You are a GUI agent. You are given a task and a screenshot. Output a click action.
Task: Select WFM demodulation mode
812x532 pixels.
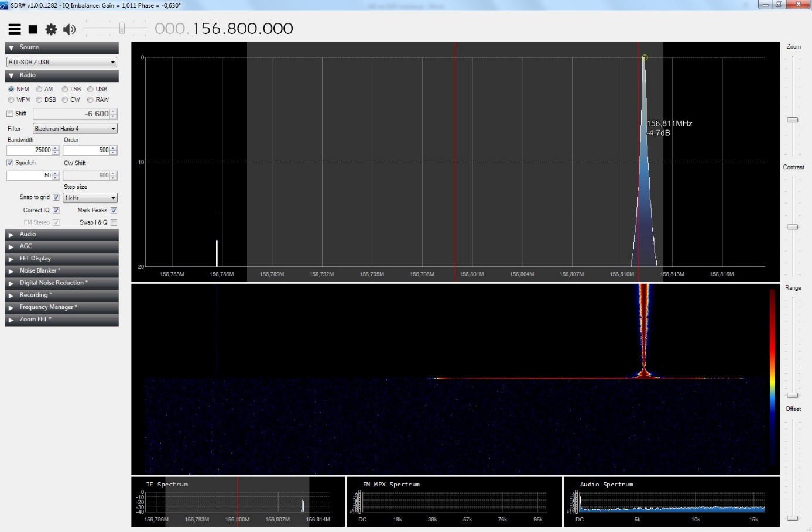tap(11, 100)
